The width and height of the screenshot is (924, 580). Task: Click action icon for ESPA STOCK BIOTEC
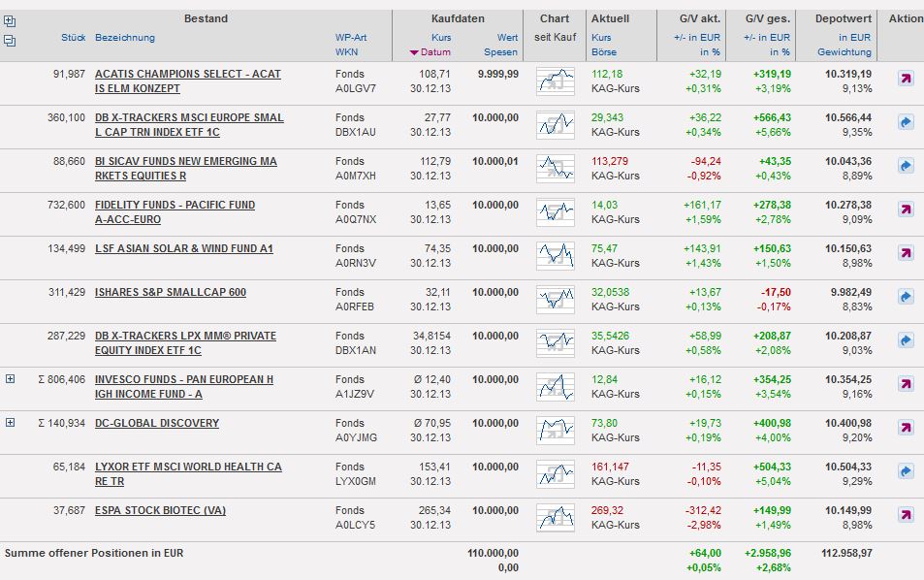pyautogui.click(x=906, y=515)
